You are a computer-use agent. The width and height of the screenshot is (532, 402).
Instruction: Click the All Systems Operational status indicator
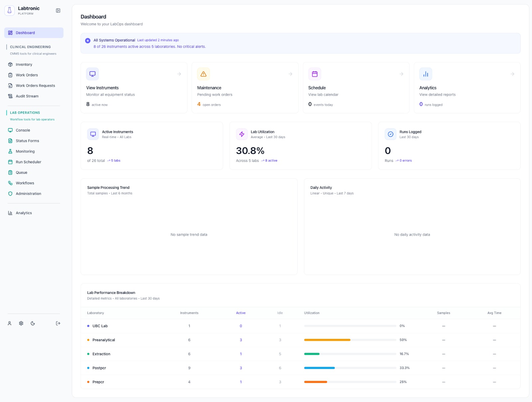coord(87,40)
